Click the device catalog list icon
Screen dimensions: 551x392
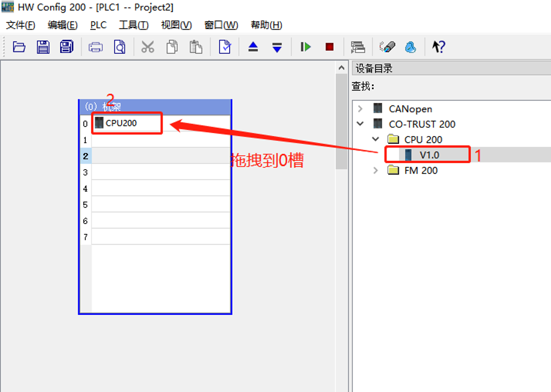[357, 47]
